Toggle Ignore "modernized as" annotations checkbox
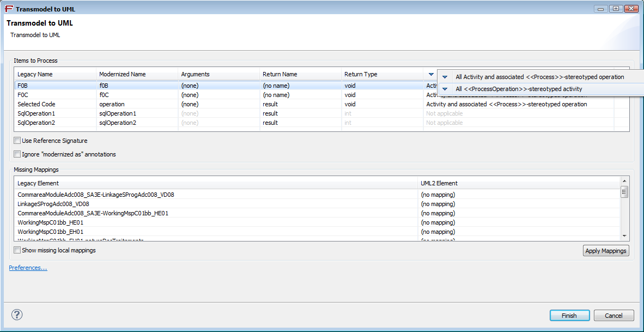The height and width of the screenshot is (332, 644). (17, 154)
